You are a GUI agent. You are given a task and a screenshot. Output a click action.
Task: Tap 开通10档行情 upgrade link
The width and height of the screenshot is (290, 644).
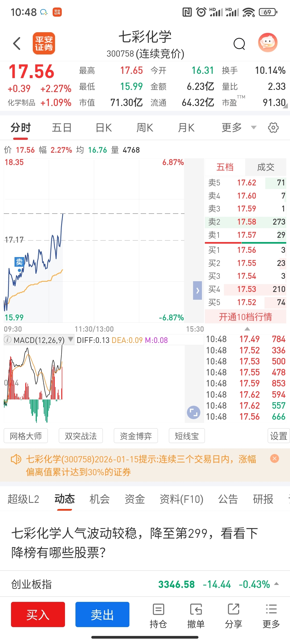pyautogui.click(x=245, y=317)
